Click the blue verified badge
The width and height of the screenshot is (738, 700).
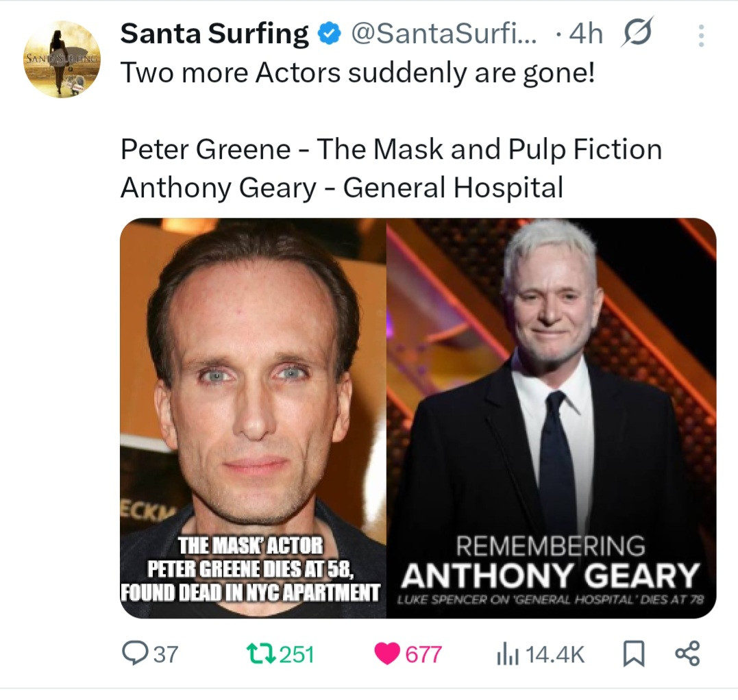coord(331,34)
